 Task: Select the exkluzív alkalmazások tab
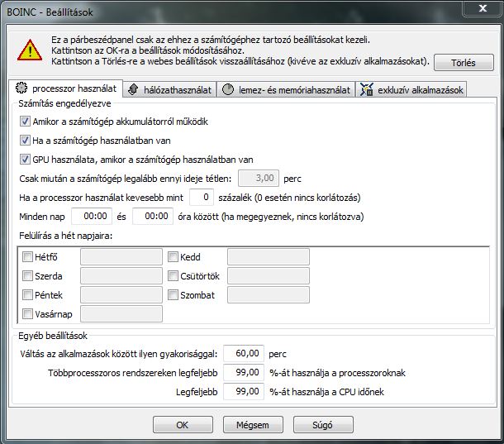pos(411,90)
